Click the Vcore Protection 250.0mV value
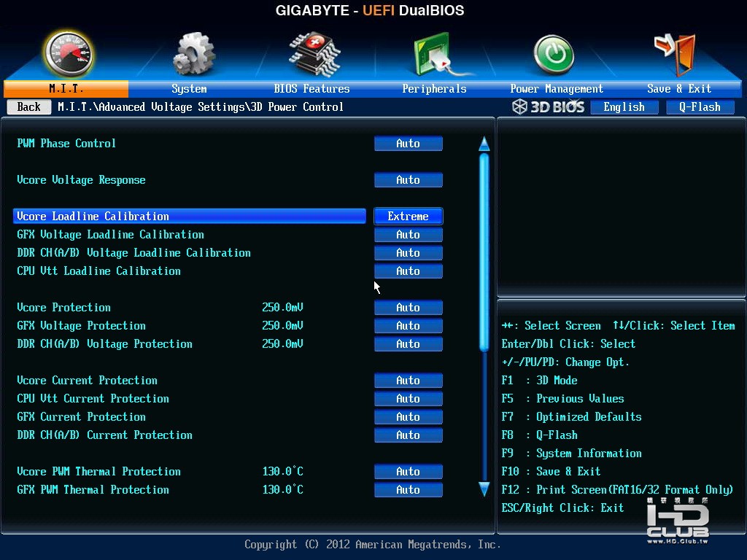Screen dimensions: 747x560 pyautogui.click(x=282, y=308)
